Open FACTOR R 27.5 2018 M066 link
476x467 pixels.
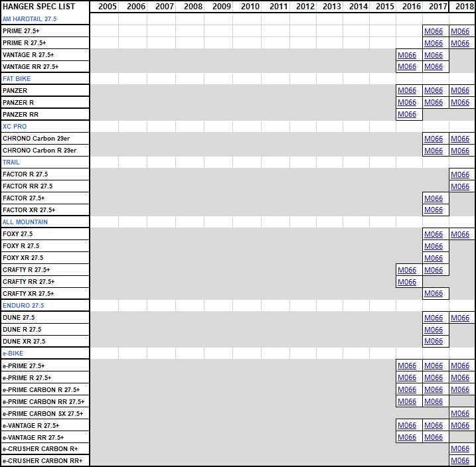click(460, 174)
